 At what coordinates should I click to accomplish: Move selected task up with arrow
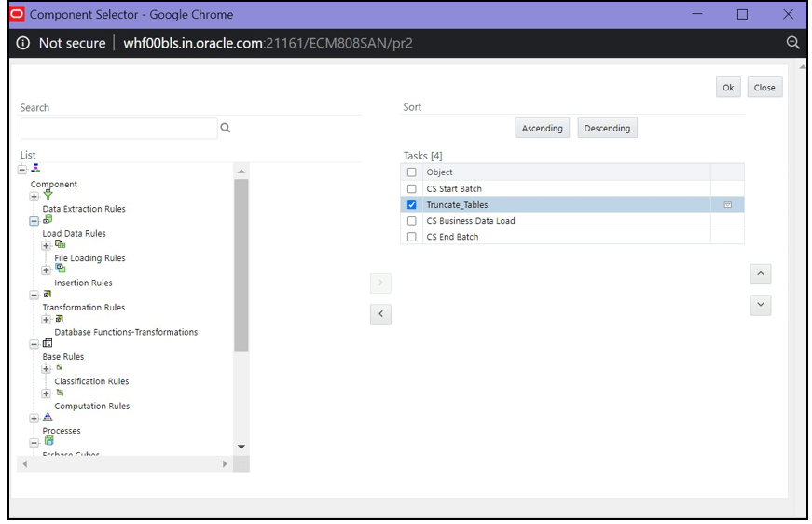(x=760, y=274)
